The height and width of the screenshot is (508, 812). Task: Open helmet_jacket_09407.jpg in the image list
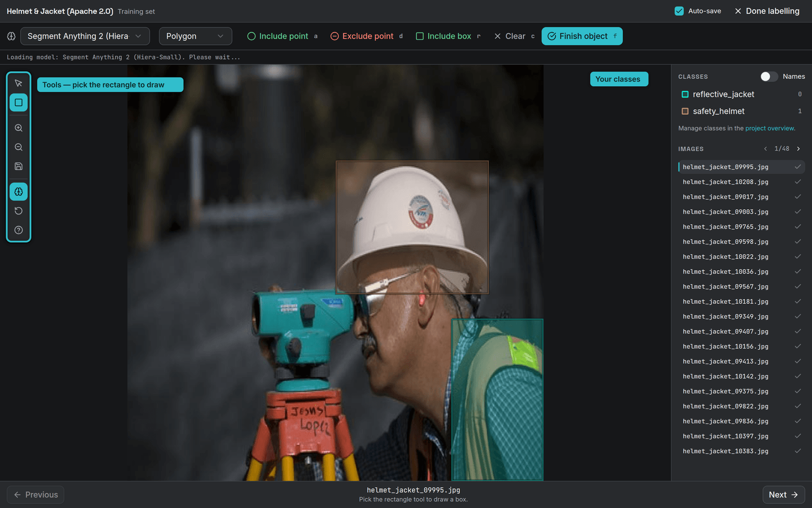(741, 332)
